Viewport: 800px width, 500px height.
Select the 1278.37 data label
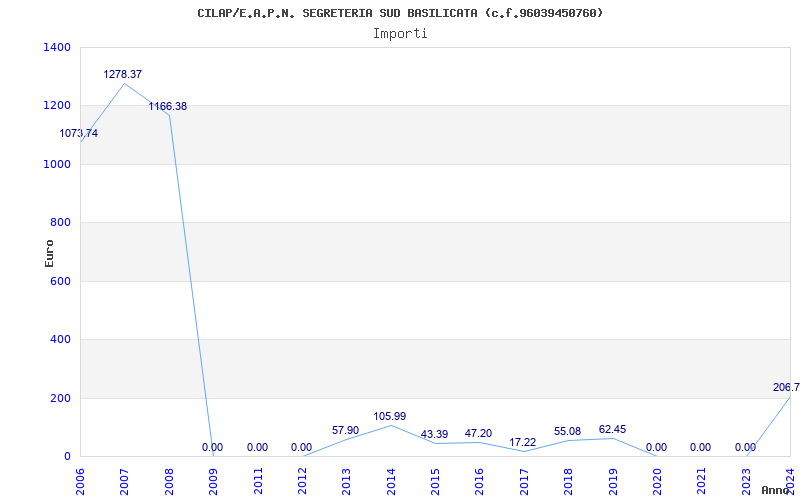[x=122, y=74]
